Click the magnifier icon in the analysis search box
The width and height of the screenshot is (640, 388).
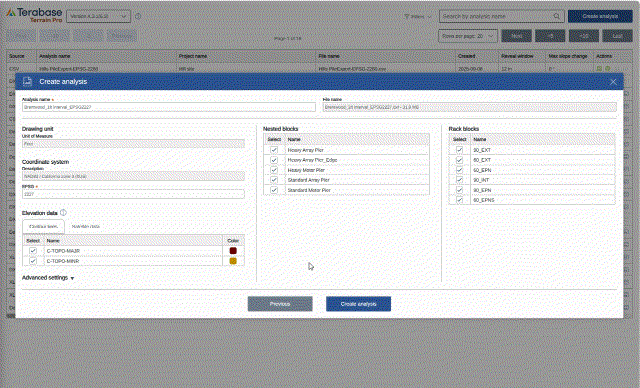click(x=556, y=16)
